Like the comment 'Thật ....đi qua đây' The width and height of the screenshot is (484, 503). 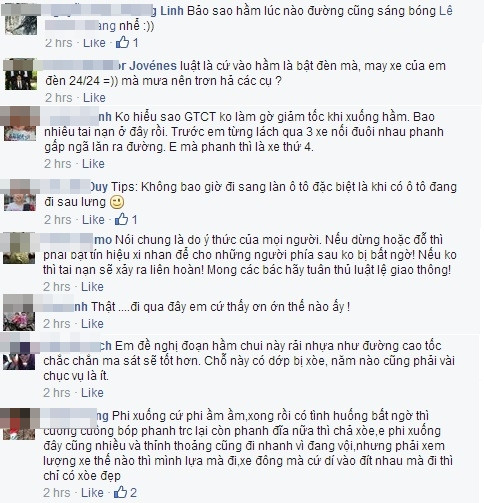[92, 324]
